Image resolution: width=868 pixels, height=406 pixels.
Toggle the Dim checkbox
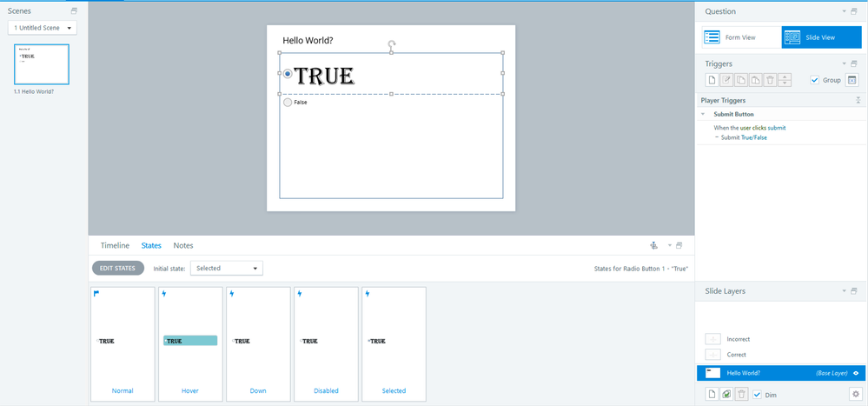[758, 395]
